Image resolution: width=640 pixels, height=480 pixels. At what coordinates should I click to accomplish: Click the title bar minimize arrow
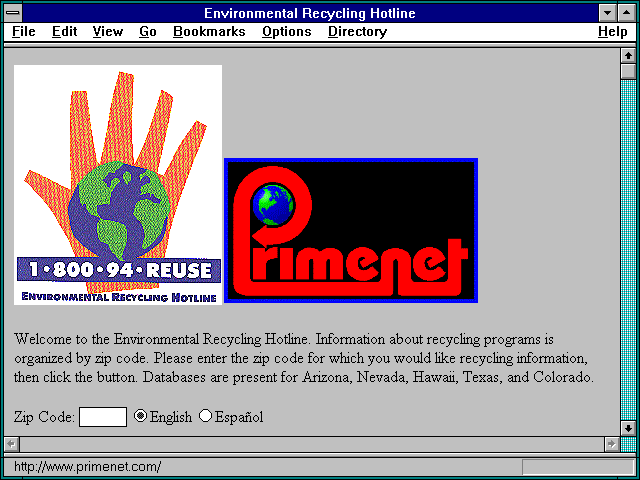[x=607, y=13]
